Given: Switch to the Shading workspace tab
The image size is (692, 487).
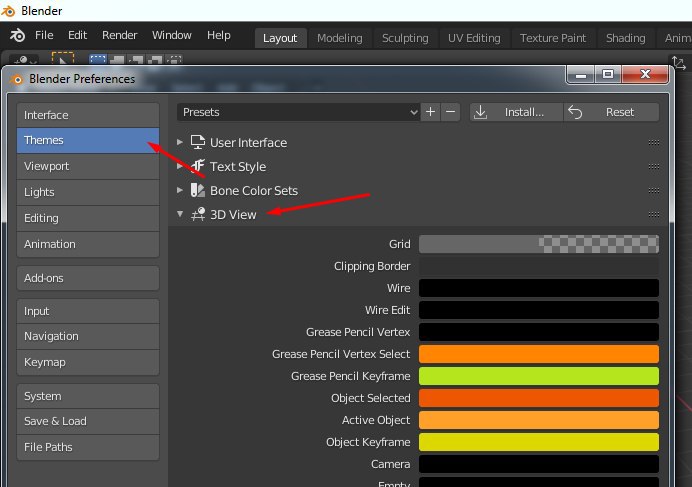Looking at the screenshot, I should pos(625,38).
